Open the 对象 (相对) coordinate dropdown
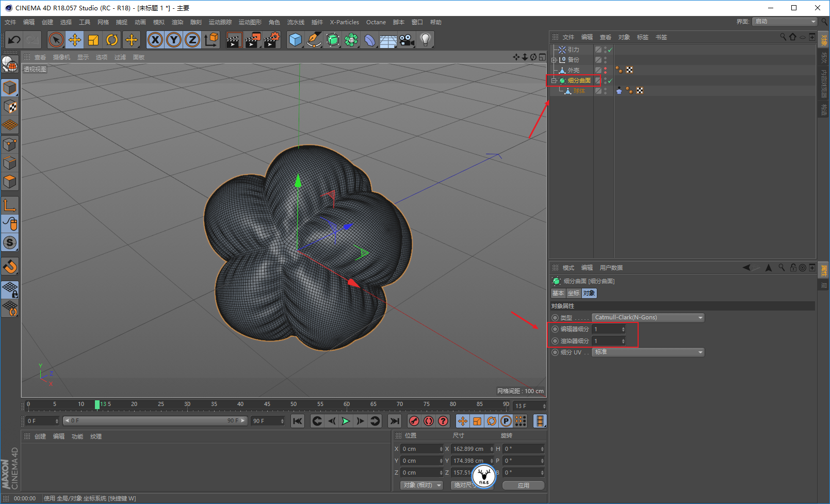This screenshot has width=830, height=504. 421,485
